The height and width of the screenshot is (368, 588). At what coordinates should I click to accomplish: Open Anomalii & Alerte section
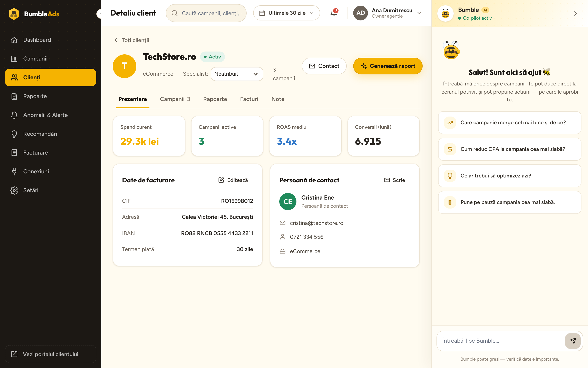(x=51, y=115)
